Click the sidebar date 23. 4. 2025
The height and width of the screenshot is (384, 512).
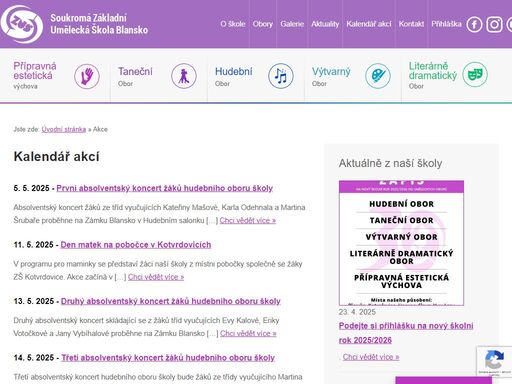(357, 312)
